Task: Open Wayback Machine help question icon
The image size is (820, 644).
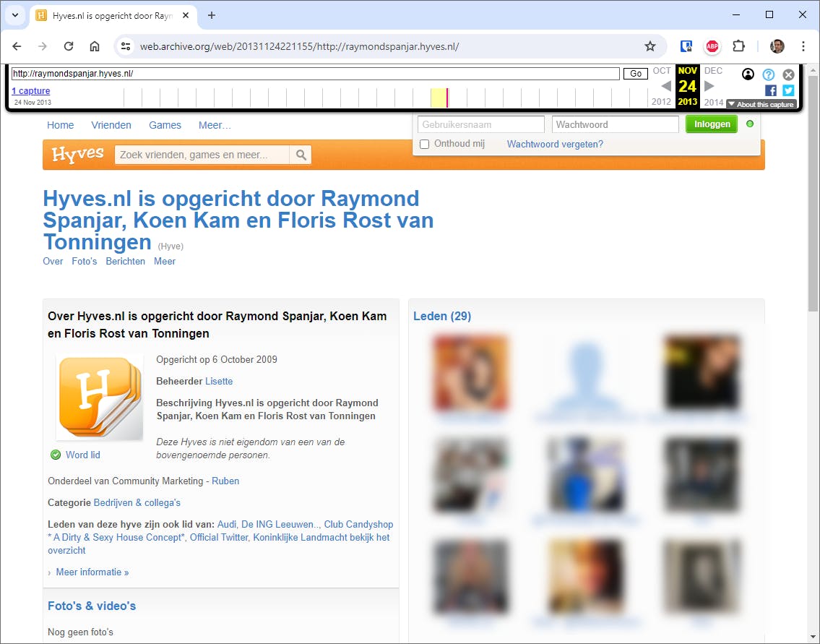Action: pyautogui.click(x=768, y=74)
